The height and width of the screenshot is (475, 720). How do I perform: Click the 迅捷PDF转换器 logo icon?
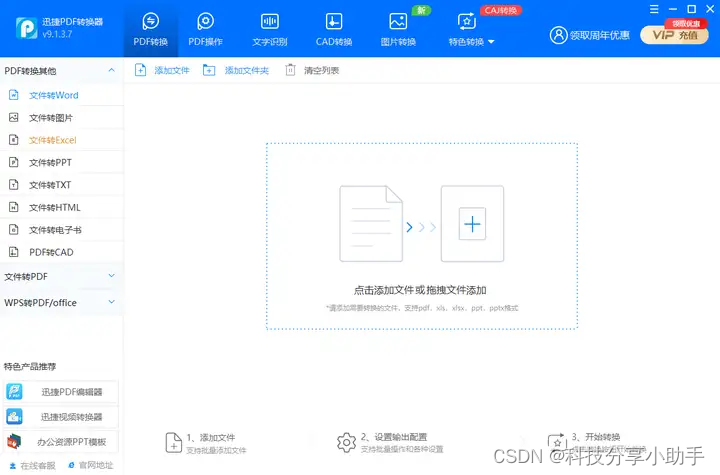[26, 28]
